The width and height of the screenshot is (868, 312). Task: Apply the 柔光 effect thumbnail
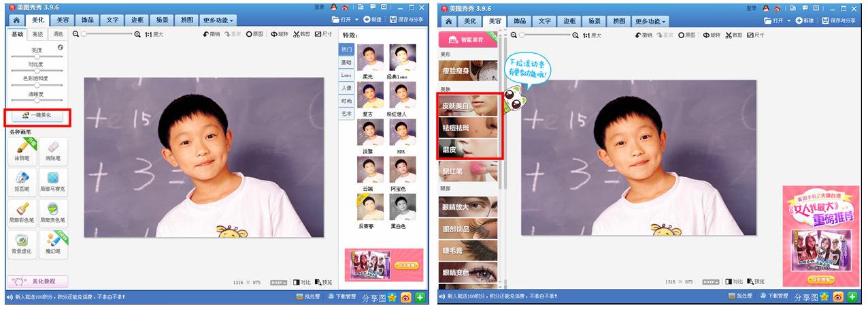click(x=370, y=58)
